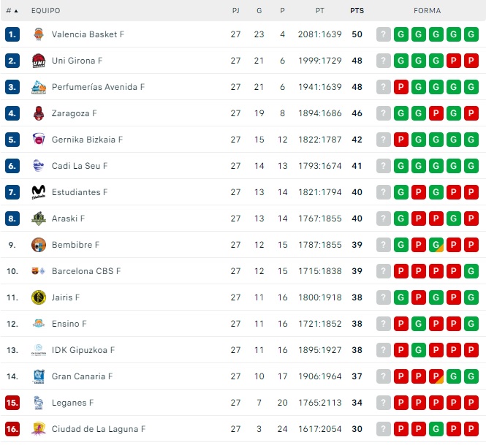This screenshot has width=486, height=448.
Task: Click the Jairis F round yellow logo
Action: (x=39, y=297)
